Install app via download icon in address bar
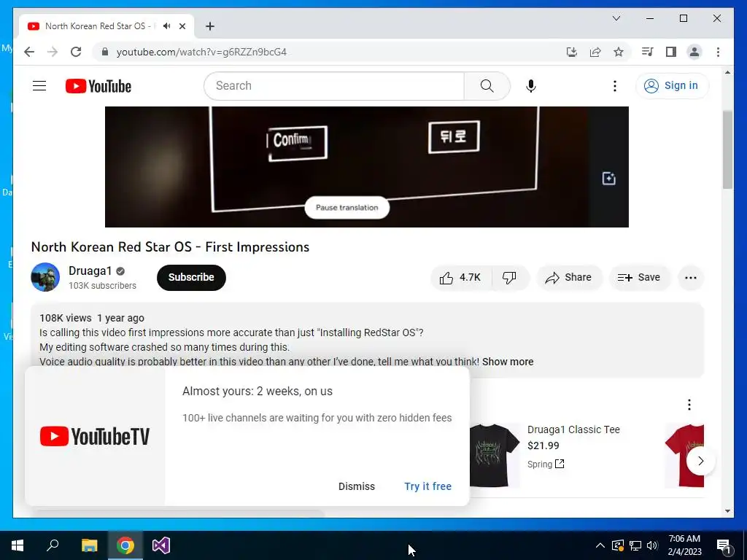This screenshot has width=747, height=560. (x=572, y=52)
